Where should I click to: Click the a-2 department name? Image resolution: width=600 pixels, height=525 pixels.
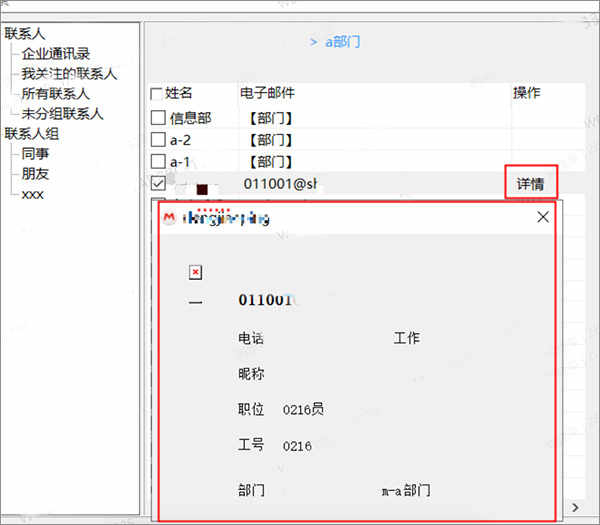tap(180, 140)
